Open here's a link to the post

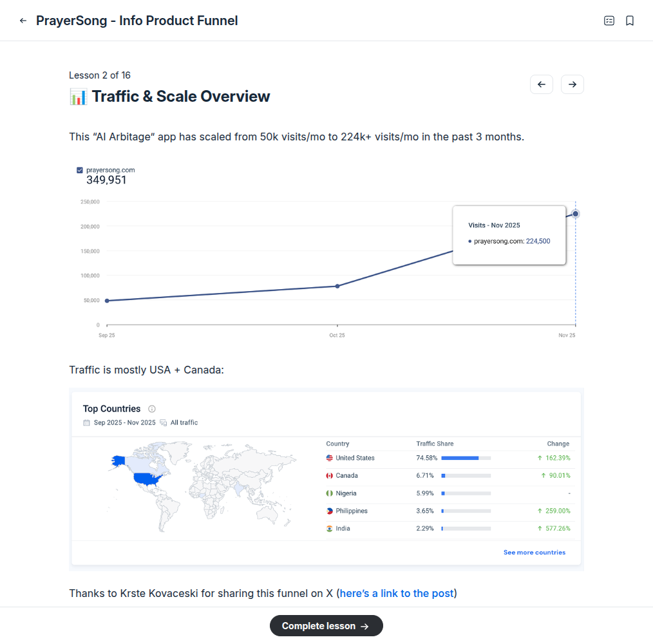pyautogui.click(x=397, y=593)
